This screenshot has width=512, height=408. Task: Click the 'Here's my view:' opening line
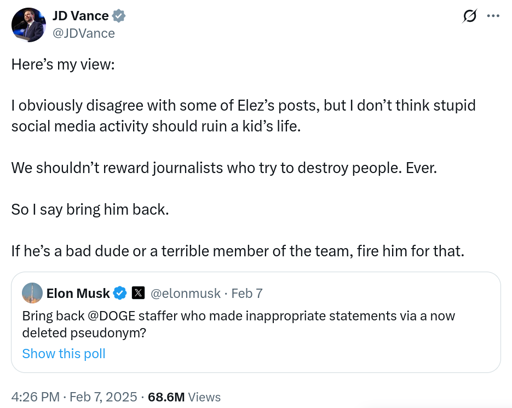pyautogui.click(x=63, y=65)
